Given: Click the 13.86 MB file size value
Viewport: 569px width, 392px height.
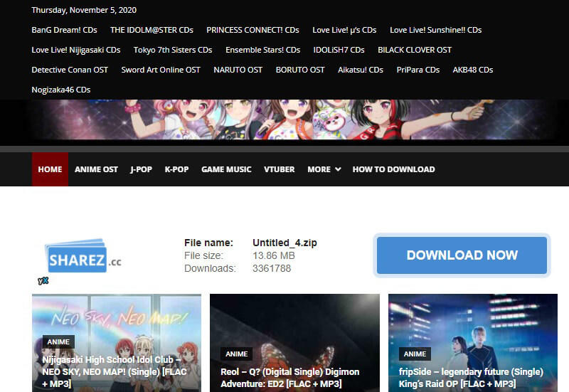Looking at the screenshot, I should click(x=274, y=255).
